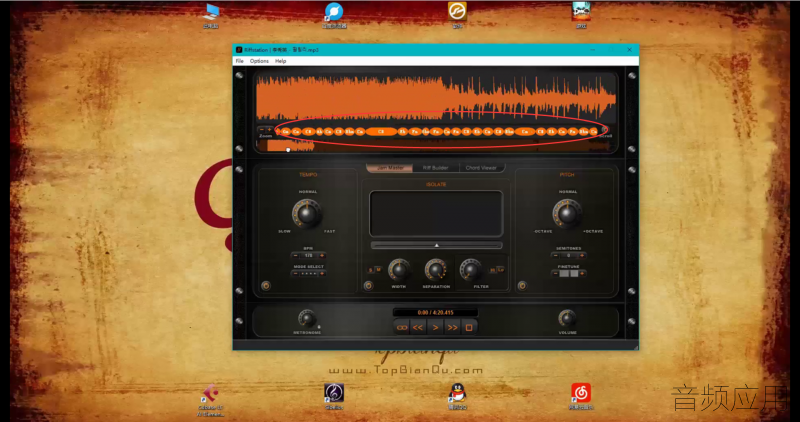
Task: Click the Metronome knob
Action: tap(307, 319)
